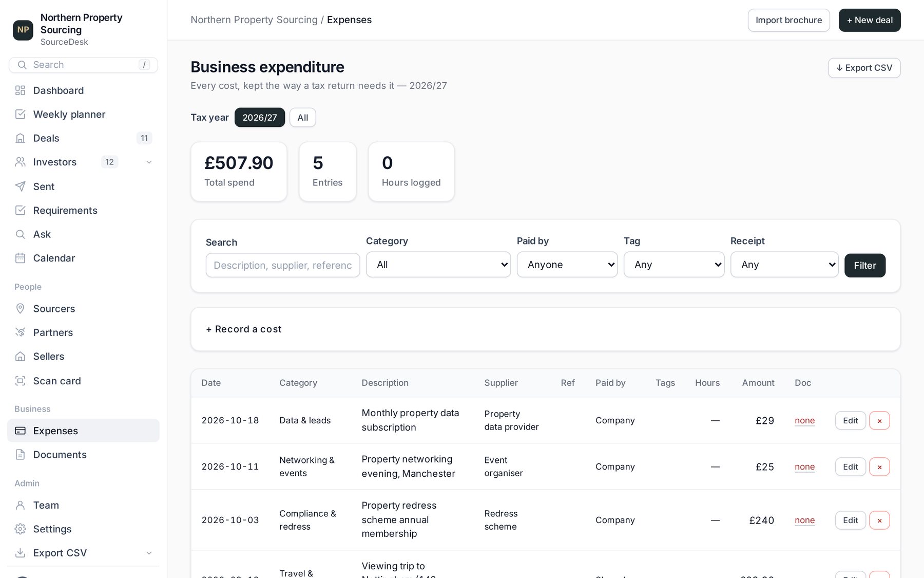924x578 pixels.
Task: Click the Description, supplier search input
Action: click(x=283, y=265)
